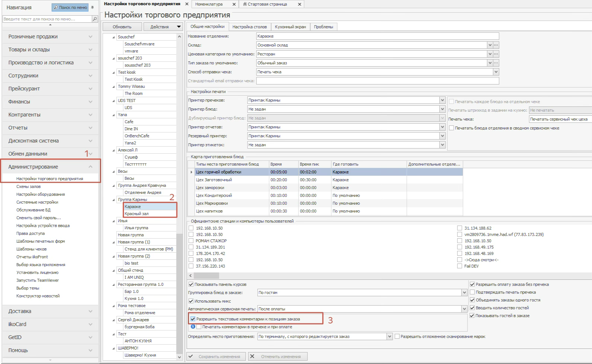Click the pin icon in Навигация header
The image size is (592, 364).
coord(92,7)
